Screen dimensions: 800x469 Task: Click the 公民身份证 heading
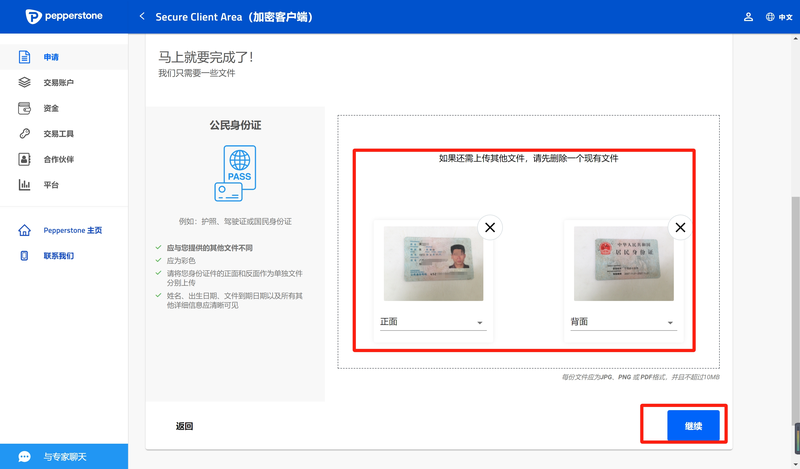pyautogui.click(x=235, y=125)
